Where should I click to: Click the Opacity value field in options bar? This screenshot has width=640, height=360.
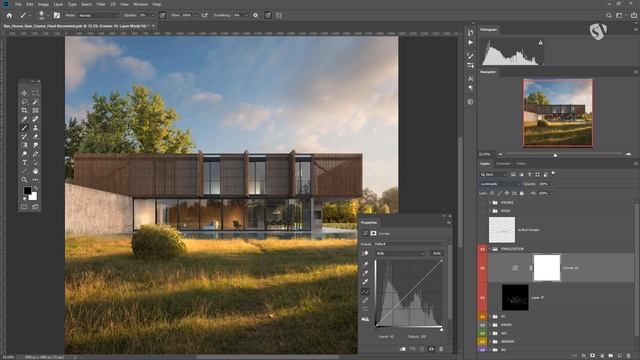[144, 15]
